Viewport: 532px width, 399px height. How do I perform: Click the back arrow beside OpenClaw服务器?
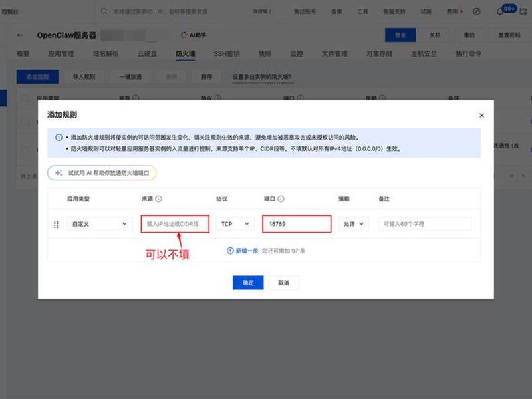pyautogui.click(x=20, y=35)
